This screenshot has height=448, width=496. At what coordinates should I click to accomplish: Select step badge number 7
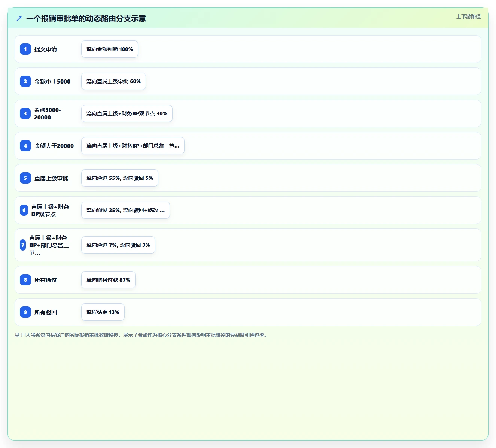(x=23, y=245)
